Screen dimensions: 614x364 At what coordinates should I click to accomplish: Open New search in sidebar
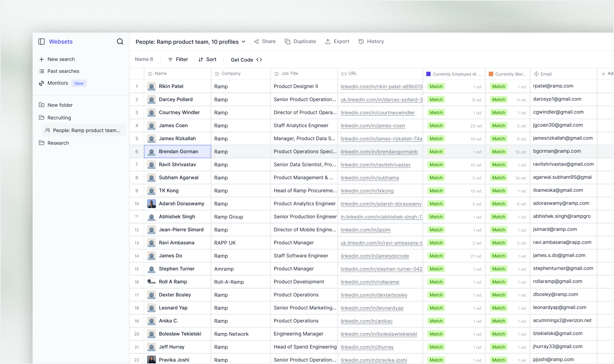(61, 59)
